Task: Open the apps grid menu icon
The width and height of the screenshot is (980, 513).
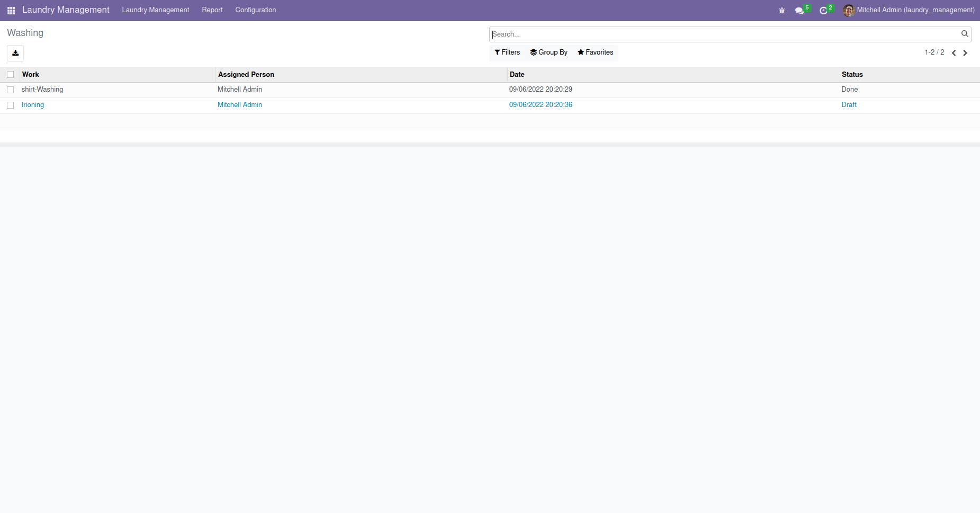Action: 11,10
